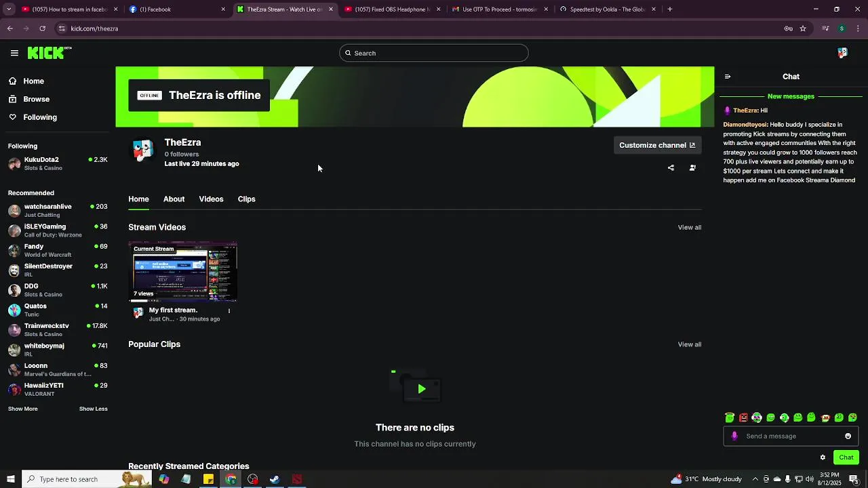The image size is (868, 488).
Task: Switch to the About tab
Action: click(174, 199)
